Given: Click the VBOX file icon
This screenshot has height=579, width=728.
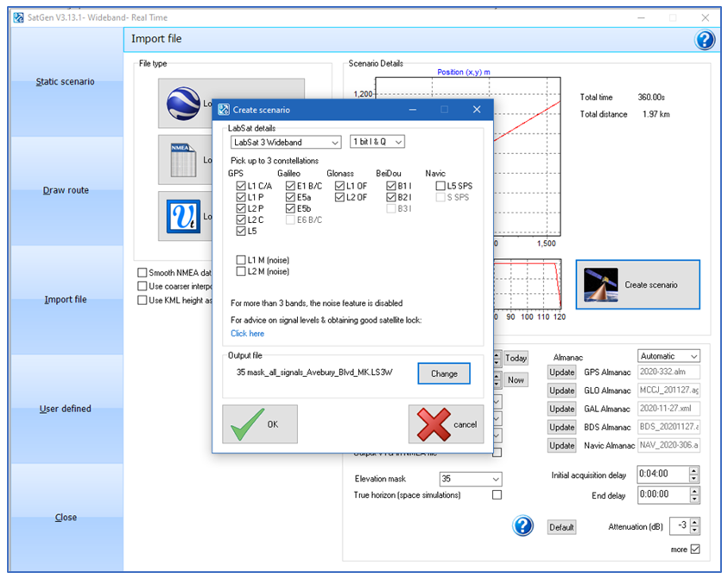Looking at the screenshot, I should (184, 216).
